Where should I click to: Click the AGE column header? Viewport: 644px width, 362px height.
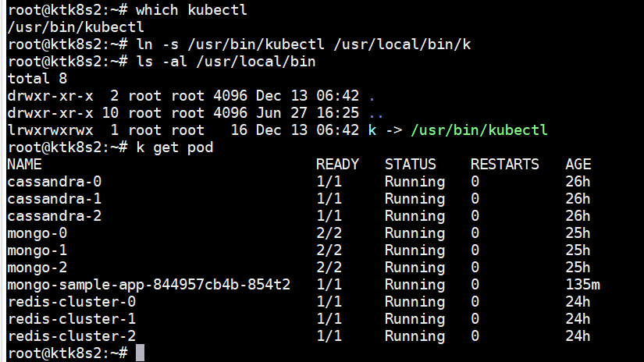[578, 165]
